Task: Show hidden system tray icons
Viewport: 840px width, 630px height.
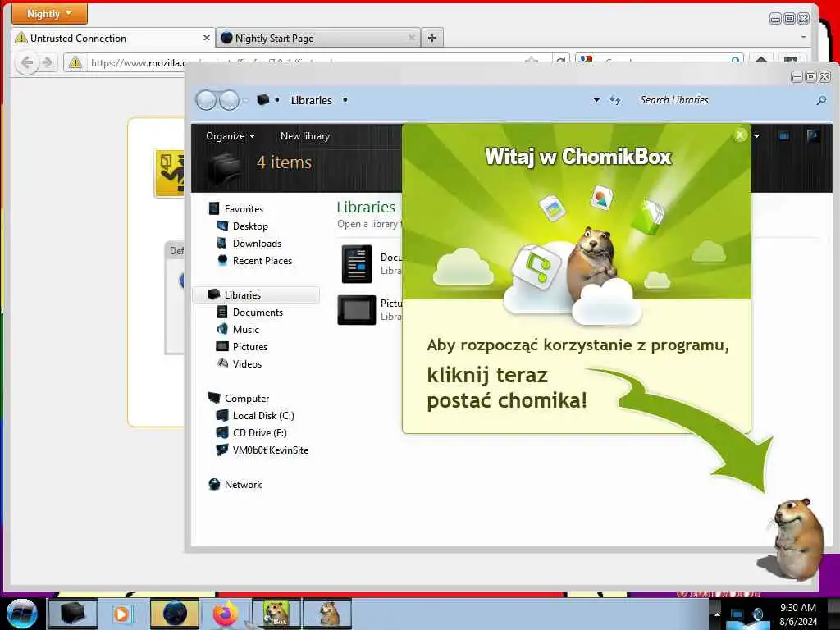Action: [x=717, y=614]
